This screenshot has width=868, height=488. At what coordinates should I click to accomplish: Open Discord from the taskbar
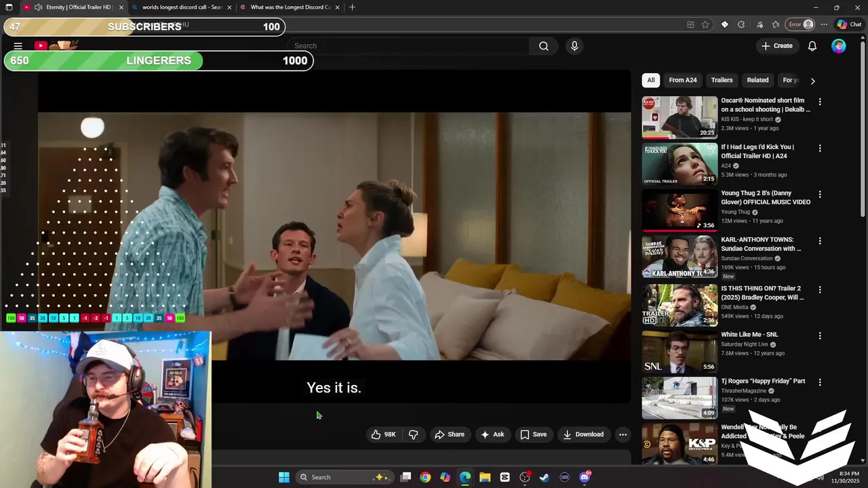[x=585, y=477]
